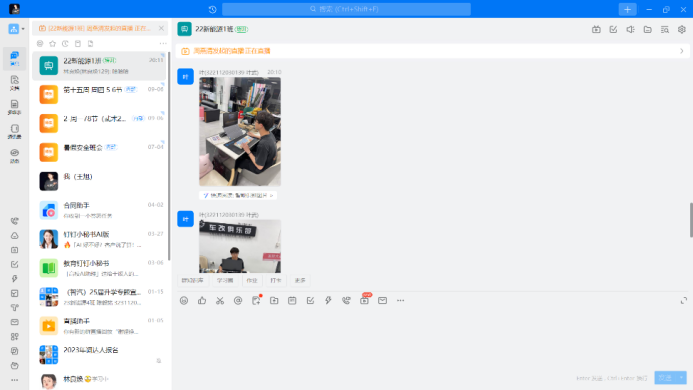Select the 作业 shortcut tab

[251, 280]
